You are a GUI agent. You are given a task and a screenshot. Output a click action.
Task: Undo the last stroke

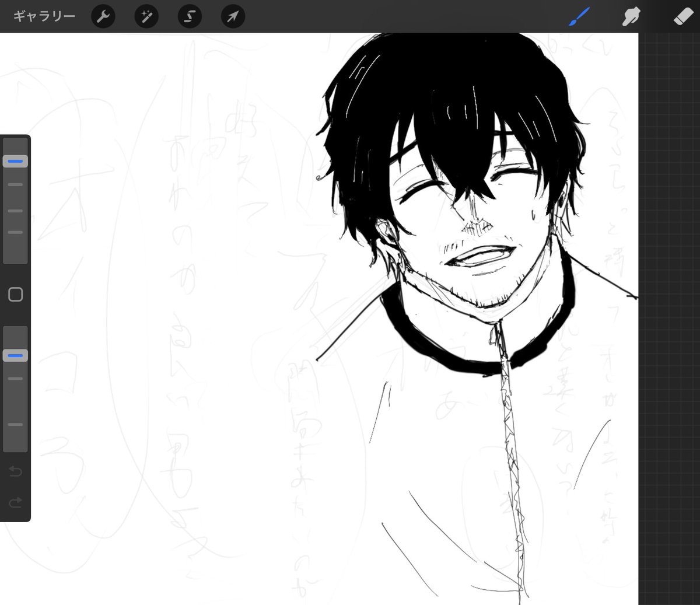click(x=16, y=471)
